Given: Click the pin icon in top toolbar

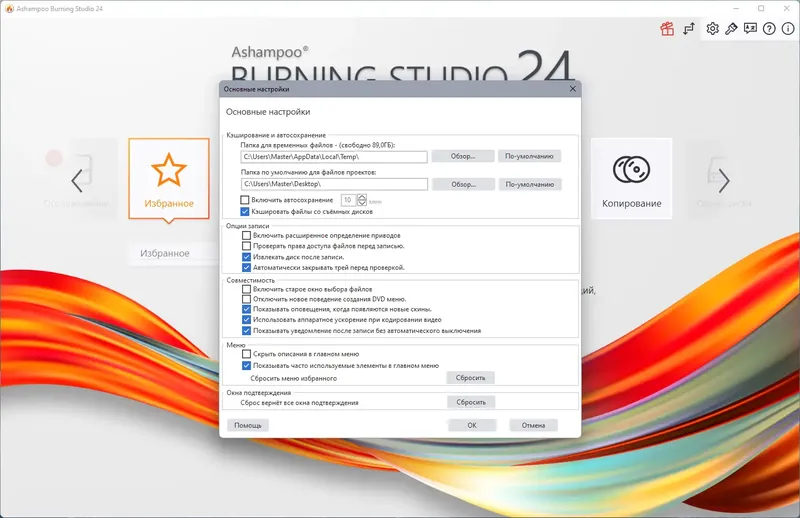Looking at the screenshot, I should [731, 29].
